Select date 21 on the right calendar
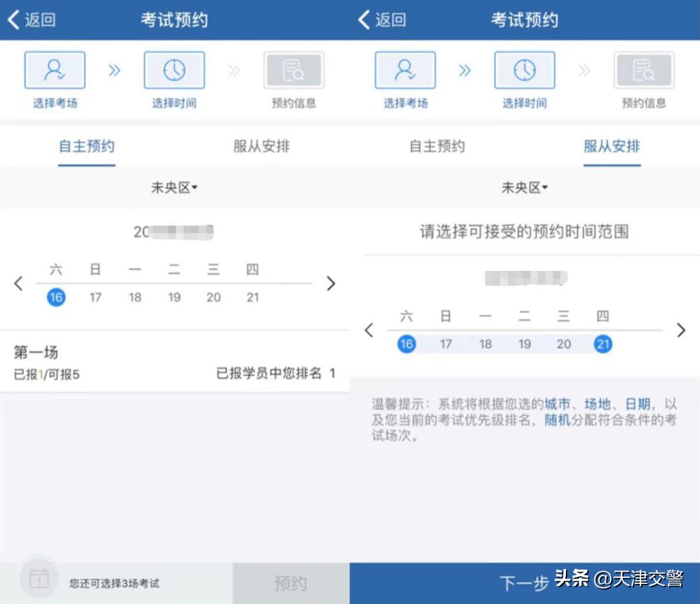Viewport: 700px width, 604px height. [603, 344]
